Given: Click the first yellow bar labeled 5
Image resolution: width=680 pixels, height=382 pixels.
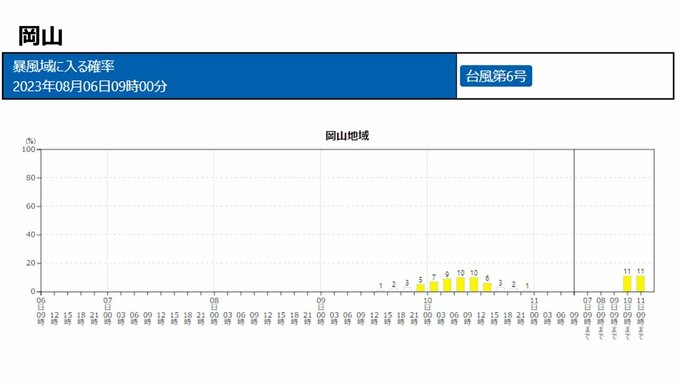Looking at the screenshot, I should pos(420,288).
